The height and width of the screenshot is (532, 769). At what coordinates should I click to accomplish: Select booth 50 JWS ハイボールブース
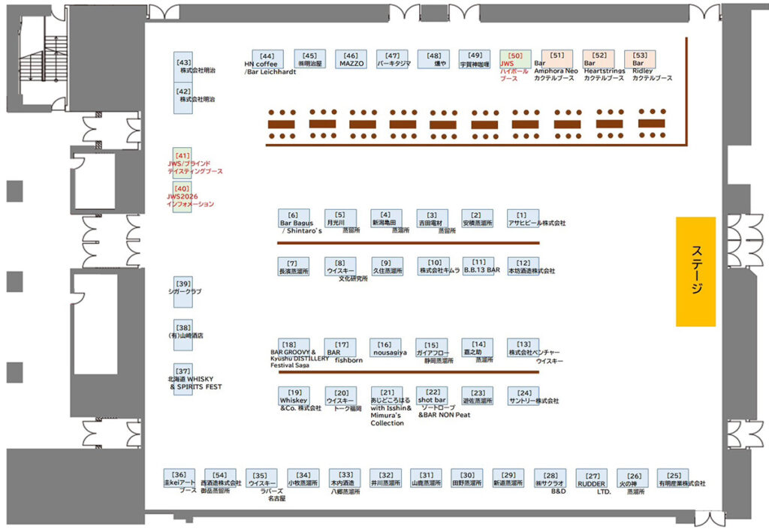(x=515, y=60)
